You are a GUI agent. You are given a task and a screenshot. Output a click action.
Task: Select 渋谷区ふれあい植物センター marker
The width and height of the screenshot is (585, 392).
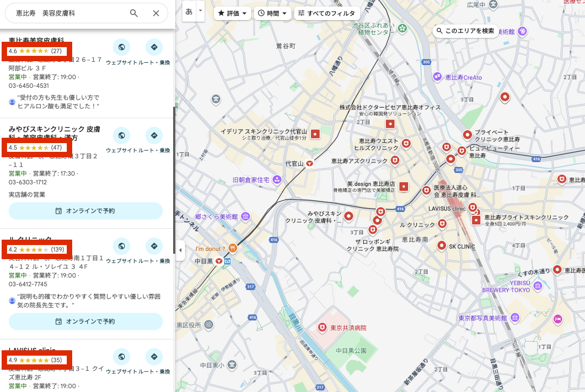402,28
